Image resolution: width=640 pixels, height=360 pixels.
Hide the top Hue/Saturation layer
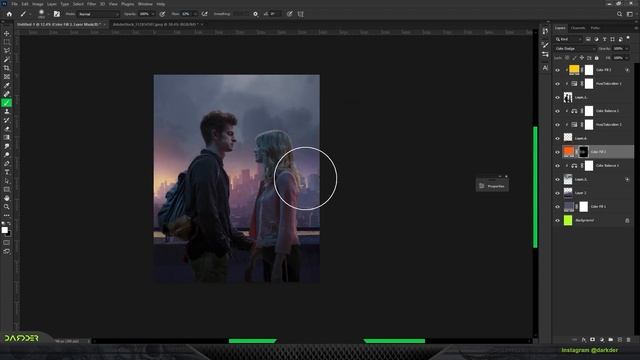[558, 84]
